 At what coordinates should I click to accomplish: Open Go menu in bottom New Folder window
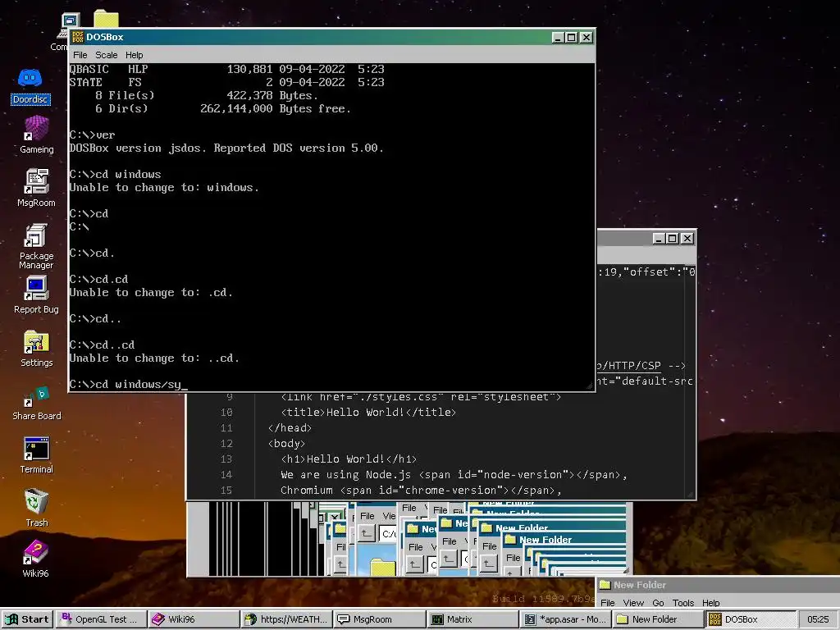point(658,603)
